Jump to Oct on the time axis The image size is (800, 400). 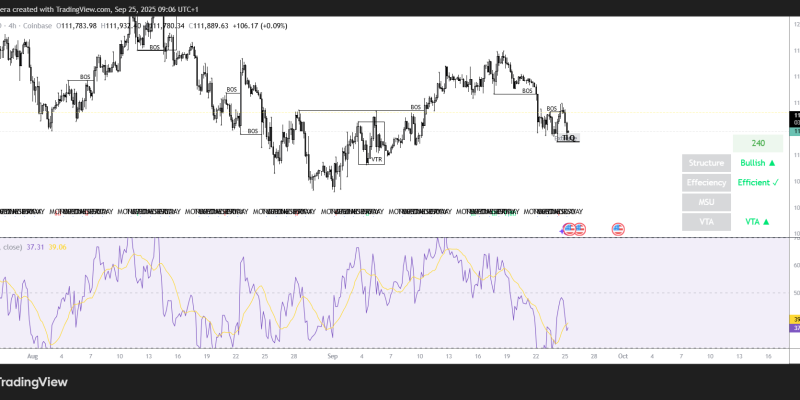click(620, 355)
